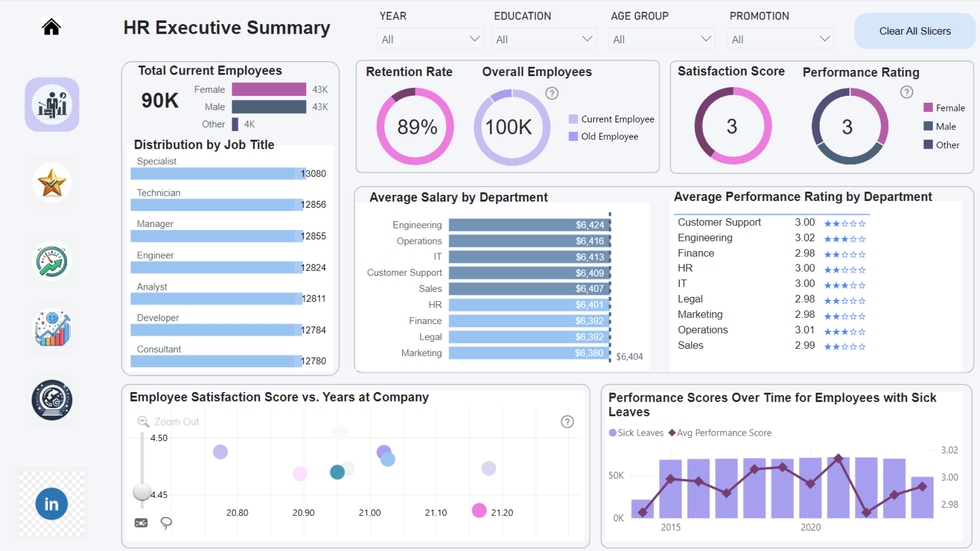Open the performance gauge sidebar icon
The image size is (980, 551).
click(x=52, y=262)
